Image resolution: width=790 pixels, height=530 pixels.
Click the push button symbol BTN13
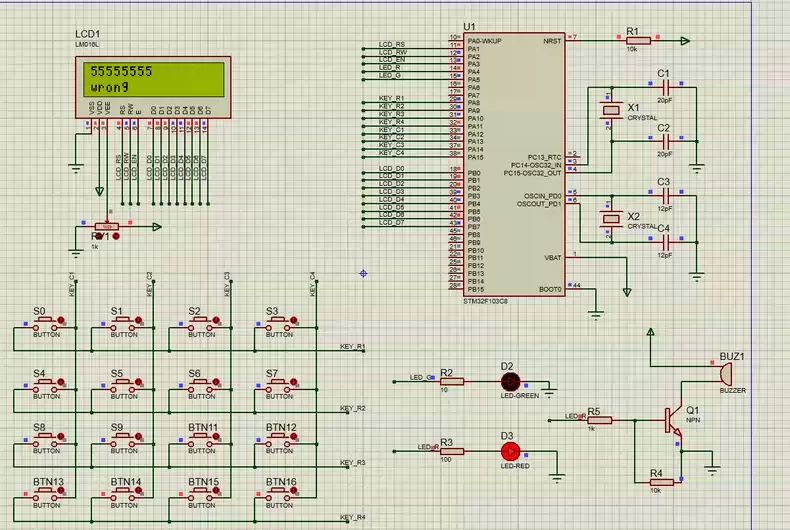[46, 494]
